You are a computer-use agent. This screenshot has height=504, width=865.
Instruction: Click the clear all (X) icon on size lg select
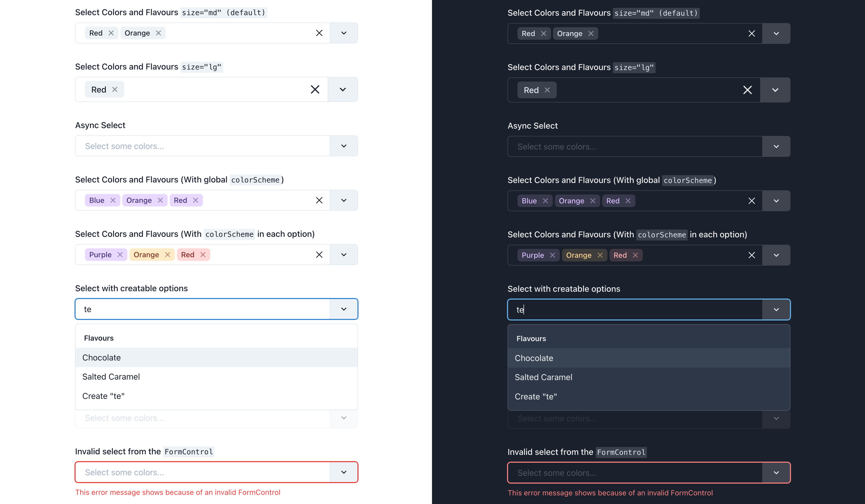click(x=315, y=89)
